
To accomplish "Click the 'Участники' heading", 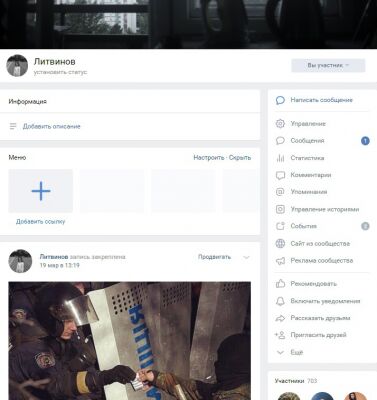I will pos(289,381).
